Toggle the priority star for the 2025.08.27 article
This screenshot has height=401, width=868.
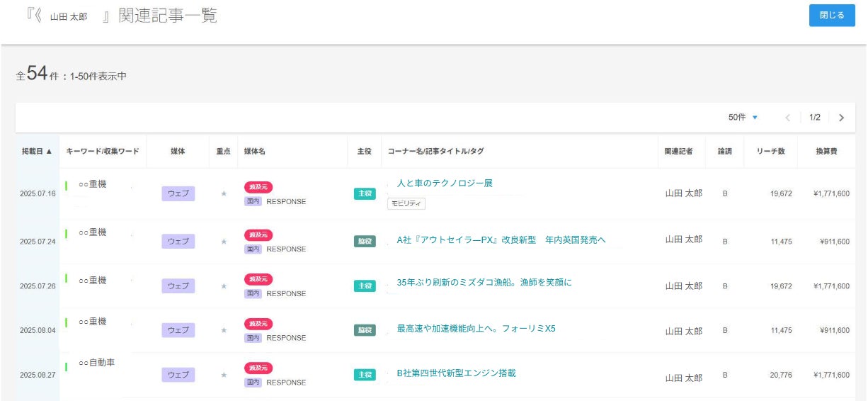coord(224,375)
